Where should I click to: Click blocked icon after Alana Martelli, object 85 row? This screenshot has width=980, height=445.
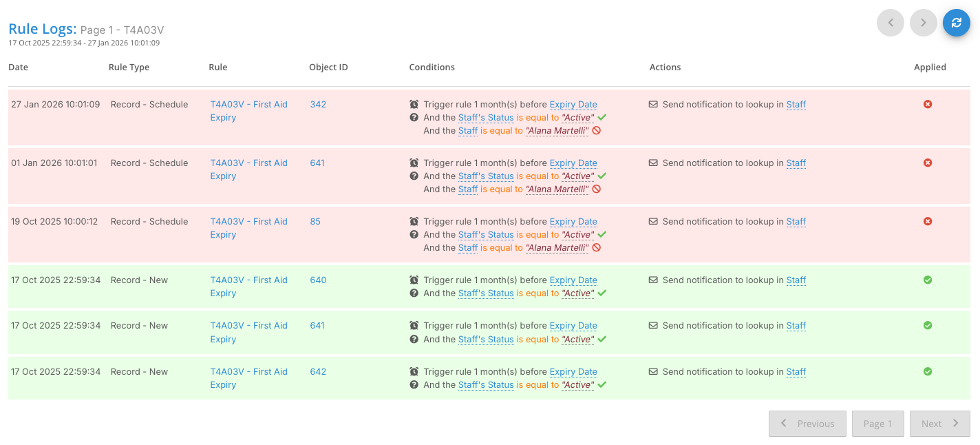pyautogui.click(x=597, y=248)
